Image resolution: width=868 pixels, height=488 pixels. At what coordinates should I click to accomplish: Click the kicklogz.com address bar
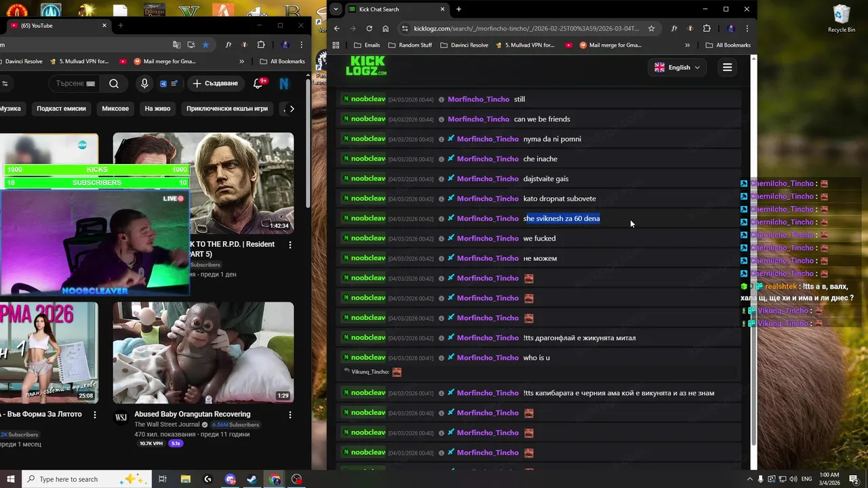[526, 28]
